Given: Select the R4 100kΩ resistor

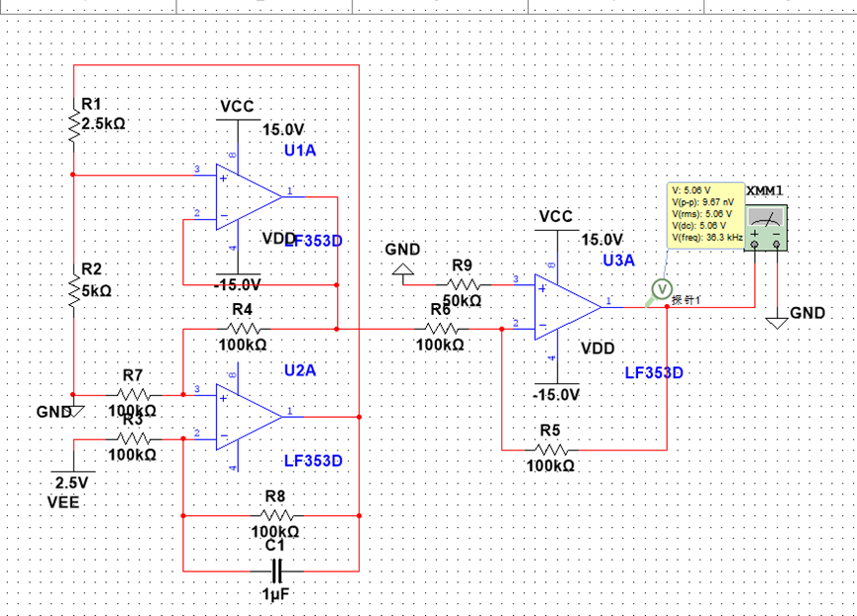Looking at the screenshot, I should [x=243, y=329].
